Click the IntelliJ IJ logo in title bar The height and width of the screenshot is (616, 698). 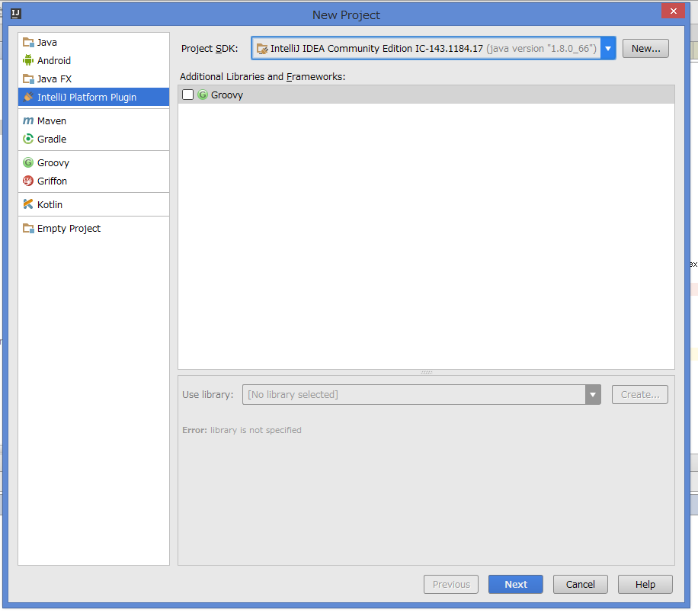click(x=16, y=14)
